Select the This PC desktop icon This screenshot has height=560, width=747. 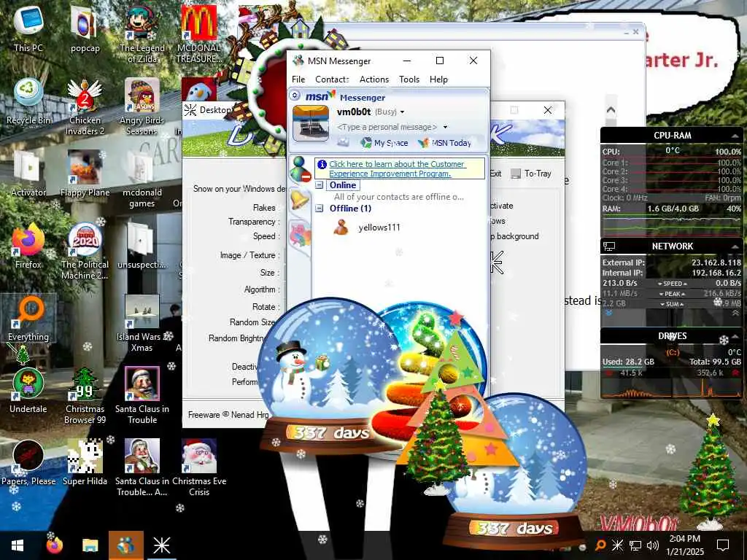pos(28,28)
